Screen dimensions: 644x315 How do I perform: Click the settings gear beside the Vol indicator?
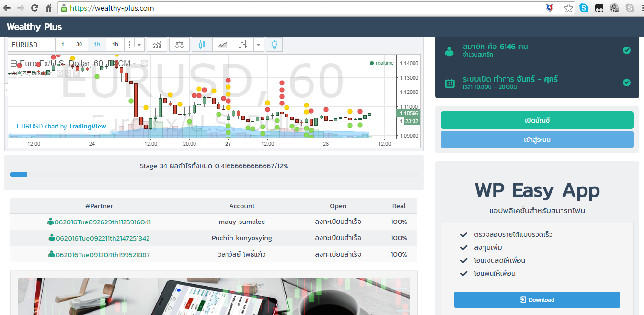pyautogui.click(x=68, y=73)
